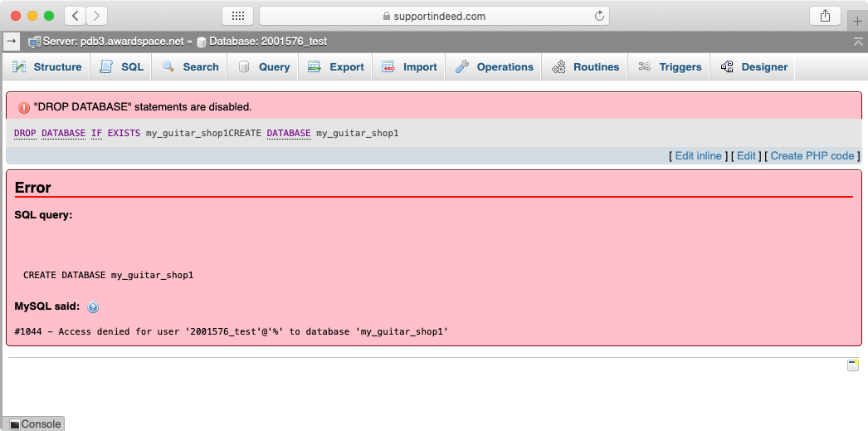Image resolution: width=868 pixels, height=431 pixels.
Task: Click the reload page icon in address bar
Action: tap(599, 16)
